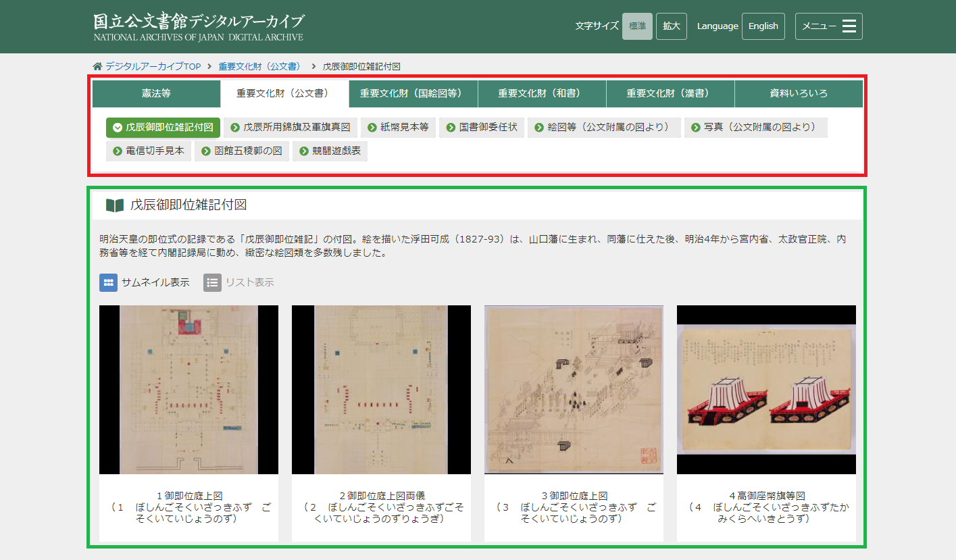Open the 紙幣見本等 category
The height and width of the screenshot is (560, 956).
click(398, 128)
